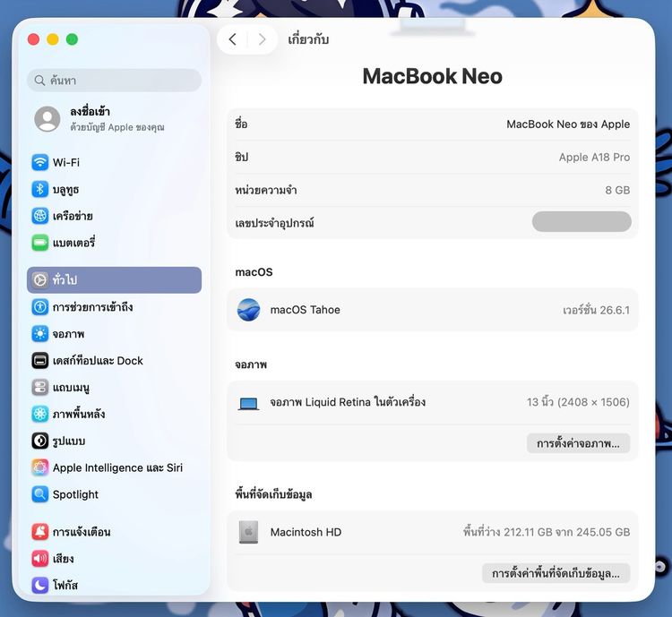
Task: Open the Spotlight magnifier icon in sidebar
Action: pyautogui.click(x=39, y=494)
